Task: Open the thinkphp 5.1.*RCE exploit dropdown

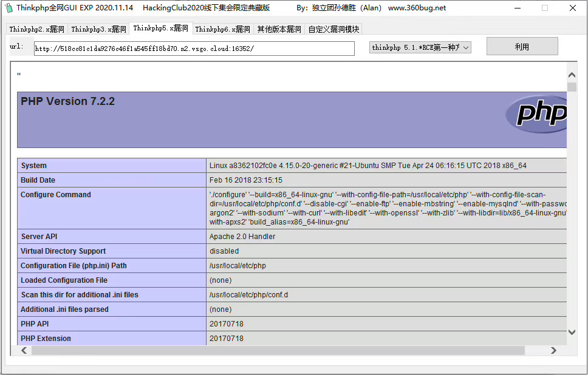Action: (x=420, y=47)
